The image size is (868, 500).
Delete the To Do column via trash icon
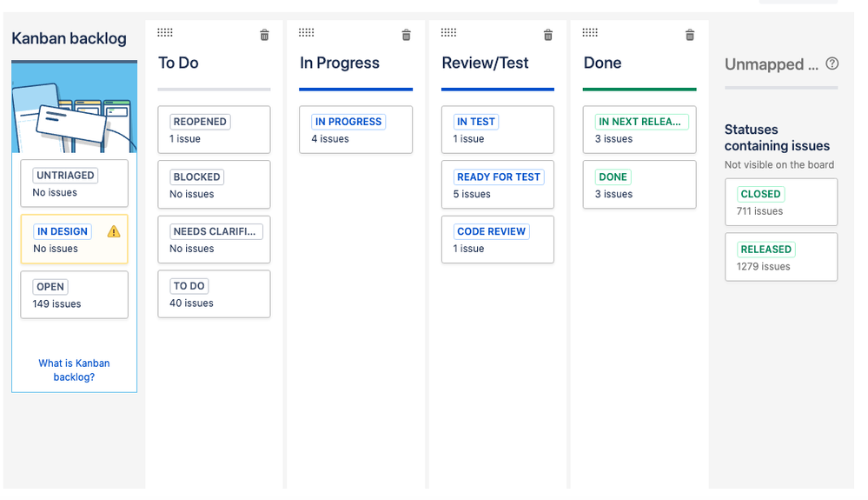(x=265, y=36)
